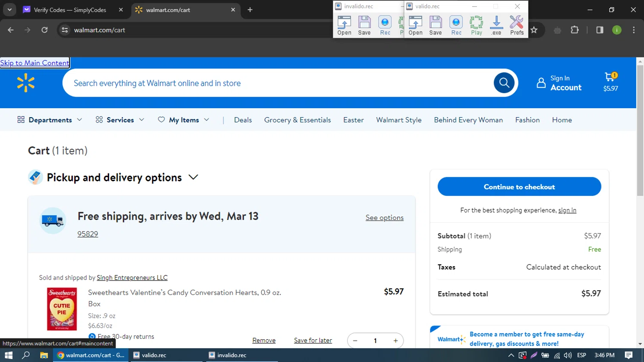
Task: Expand Services dropdown
Action: [x=120, y=120]
